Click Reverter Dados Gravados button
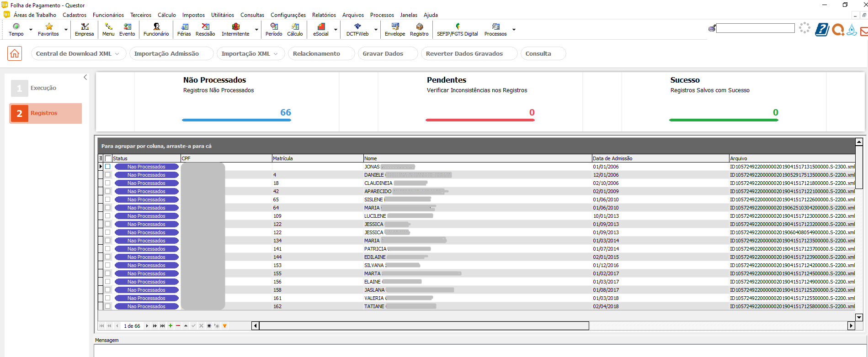Screen dimensions: 868x357 coord(469,53)
